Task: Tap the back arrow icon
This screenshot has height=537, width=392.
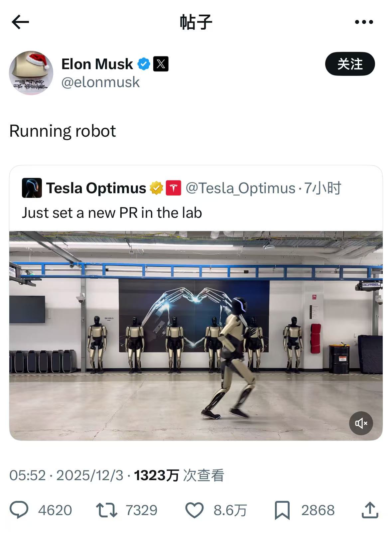Action: [x=20, y=22]
